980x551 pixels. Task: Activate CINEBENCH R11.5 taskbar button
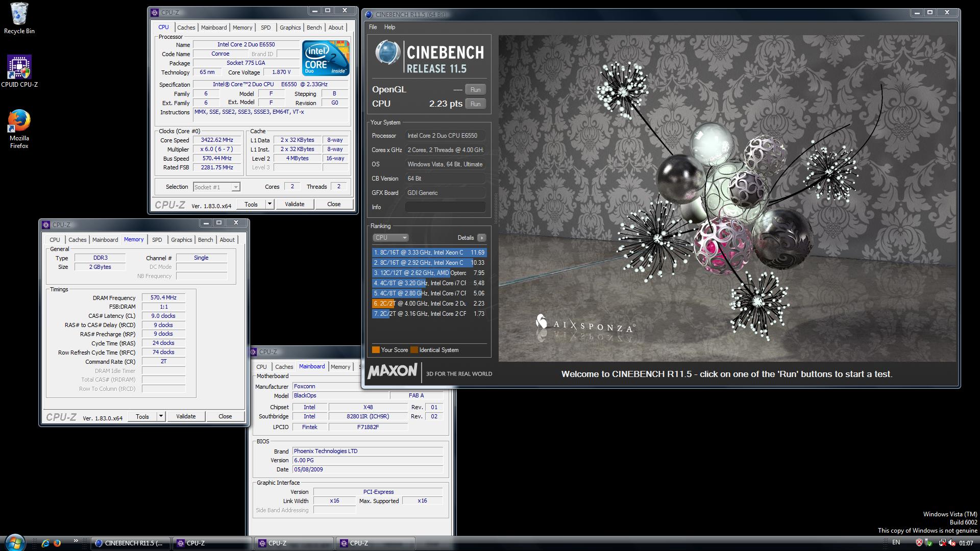coord(131,543)
